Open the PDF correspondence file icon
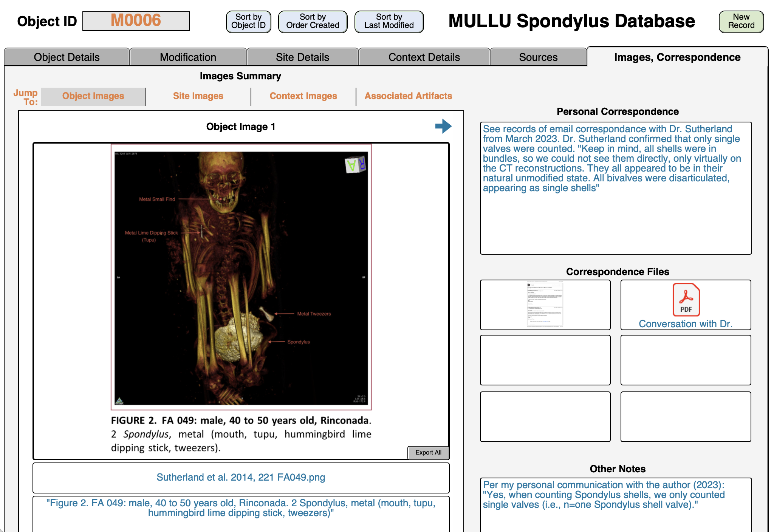The width and height of the screenshot is (774, 532). [x=686, y=300]
